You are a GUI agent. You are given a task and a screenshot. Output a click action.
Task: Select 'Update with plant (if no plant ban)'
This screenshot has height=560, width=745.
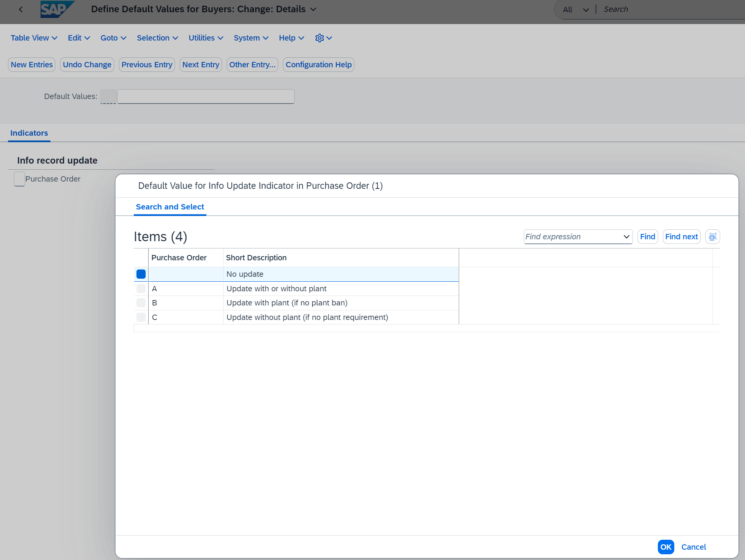pyautogui.click(x=341, y=303)
